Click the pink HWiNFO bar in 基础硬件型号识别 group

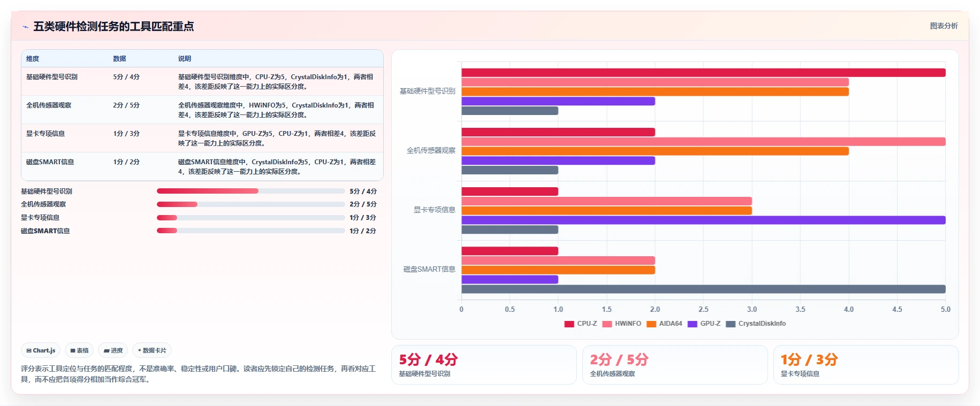pyautogui.click(x=655, y=82)
